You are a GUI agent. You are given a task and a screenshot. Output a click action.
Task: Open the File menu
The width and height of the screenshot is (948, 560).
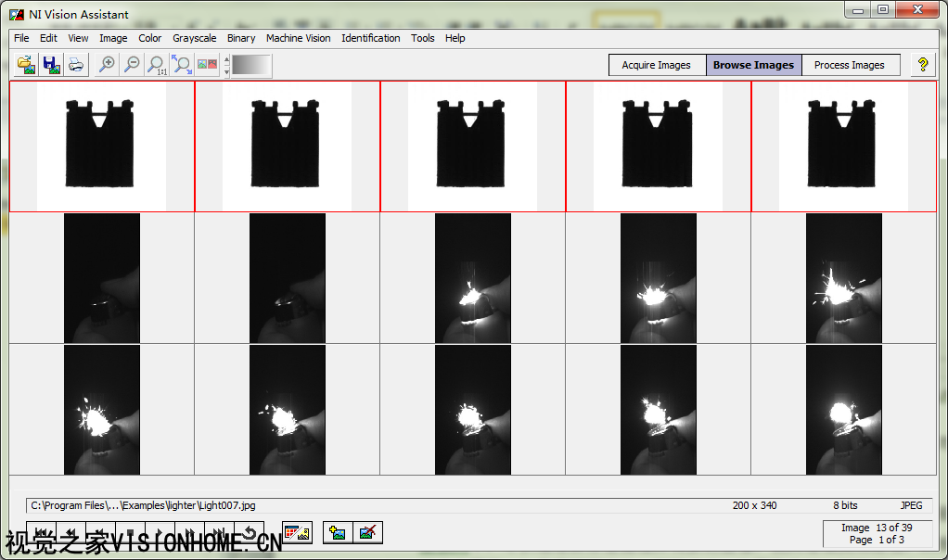tap(21, 38)
